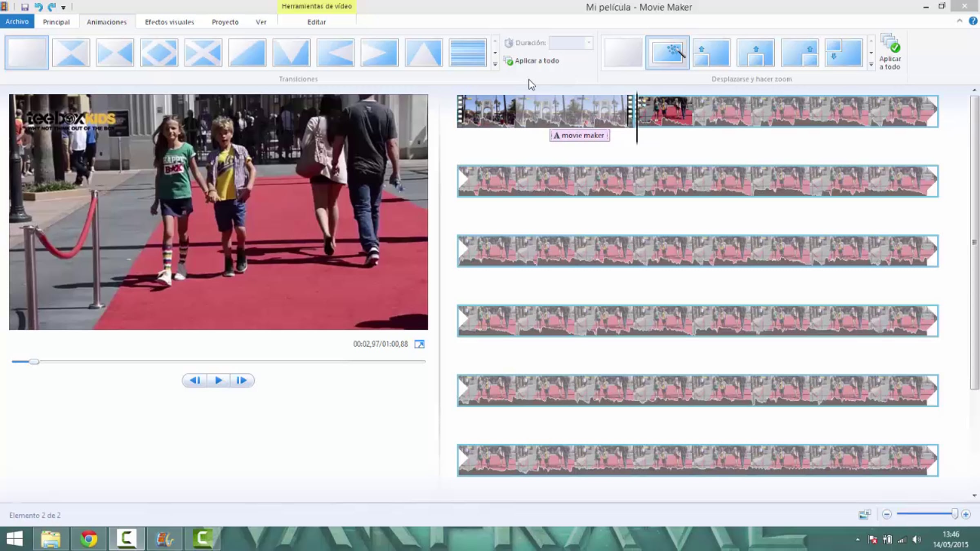Expand the pan and zoom gallery
980x551 pixels.
(x=871, y=64)
